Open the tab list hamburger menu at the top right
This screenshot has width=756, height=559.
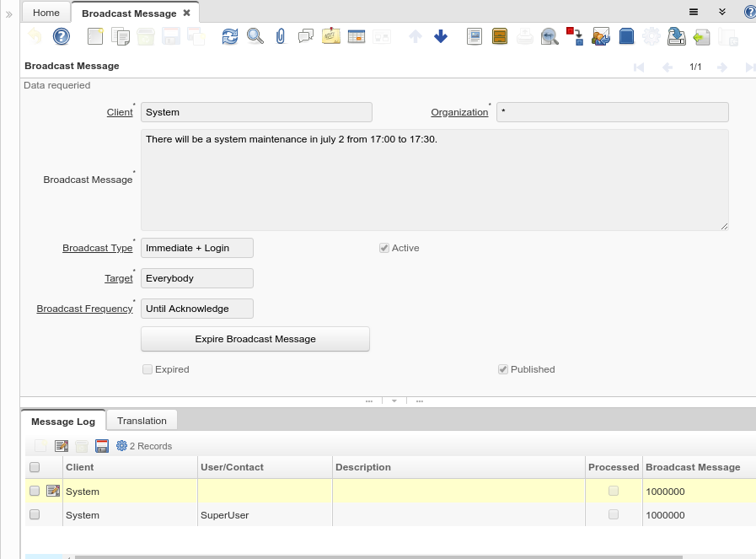coord(694,12)
